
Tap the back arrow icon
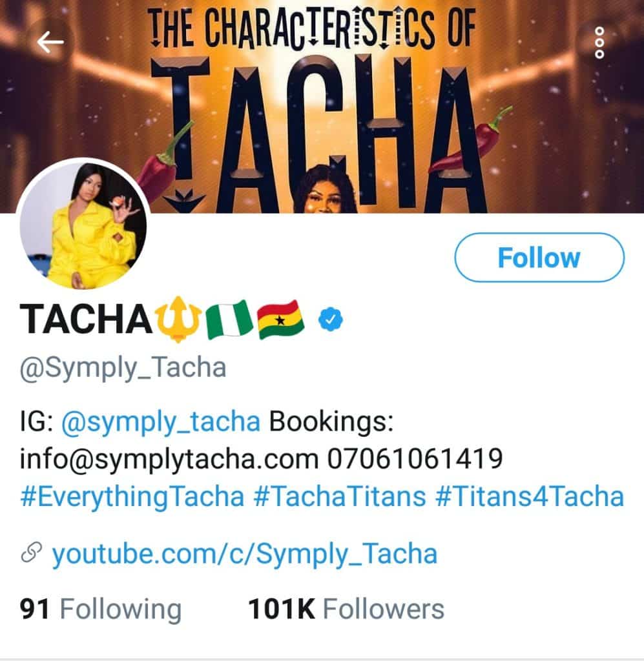[x=50, y=43]
